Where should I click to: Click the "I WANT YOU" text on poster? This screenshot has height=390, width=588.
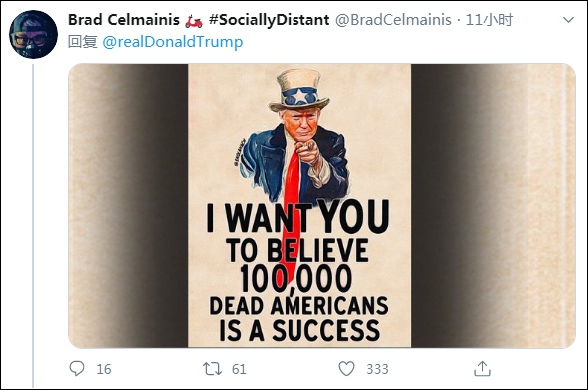click(x=298, y=217)
